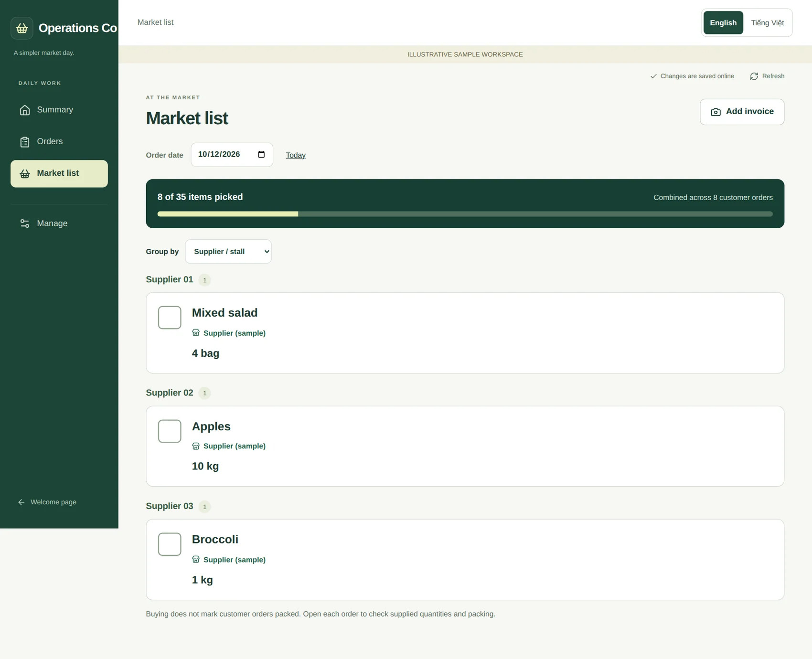Open the Group by Supplier / stall dropdown
The height and width of the screenshot is (659, 812).
228,251
